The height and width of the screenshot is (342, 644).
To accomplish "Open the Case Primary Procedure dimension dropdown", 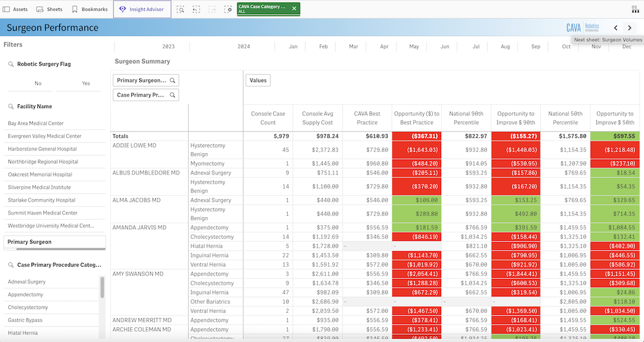I will pos(146,95).
